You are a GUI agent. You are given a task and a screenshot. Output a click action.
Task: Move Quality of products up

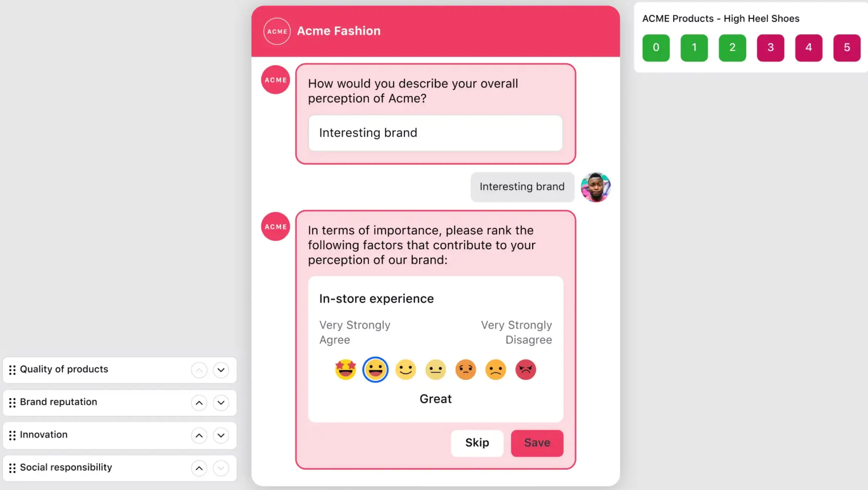(199, 370)
